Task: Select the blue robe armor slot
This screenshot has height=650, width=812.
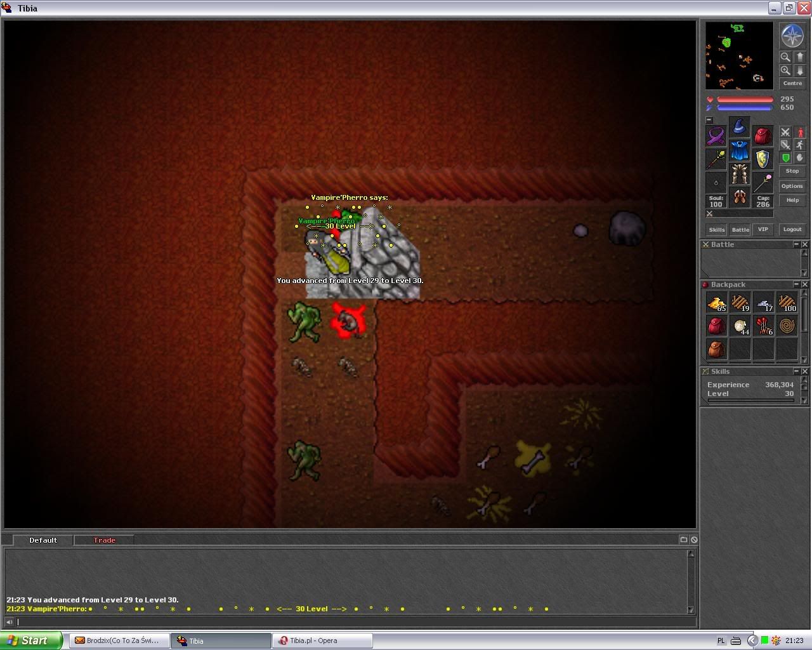Action: (739, 150)
